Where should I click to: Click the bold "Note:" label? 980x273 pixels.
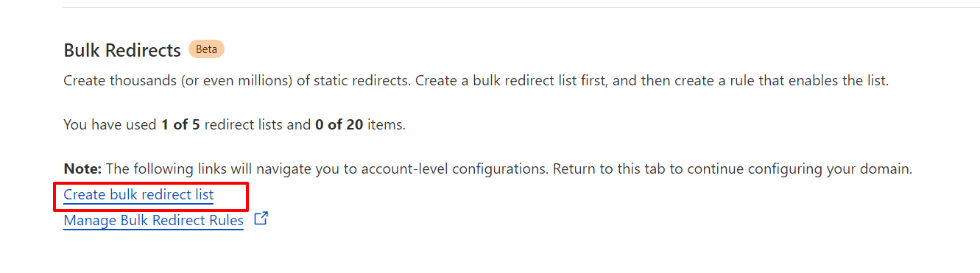click(x=83, y=169)
